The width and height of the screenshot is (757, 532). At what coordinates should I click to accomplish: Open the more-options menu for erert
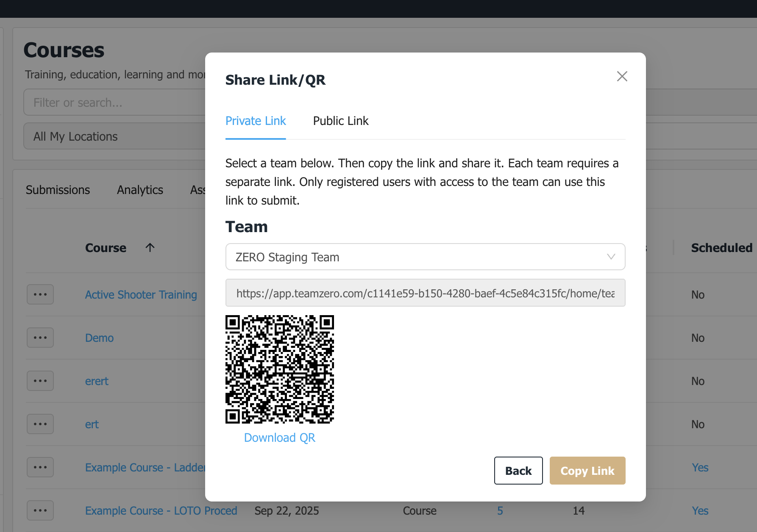point(40,381)
